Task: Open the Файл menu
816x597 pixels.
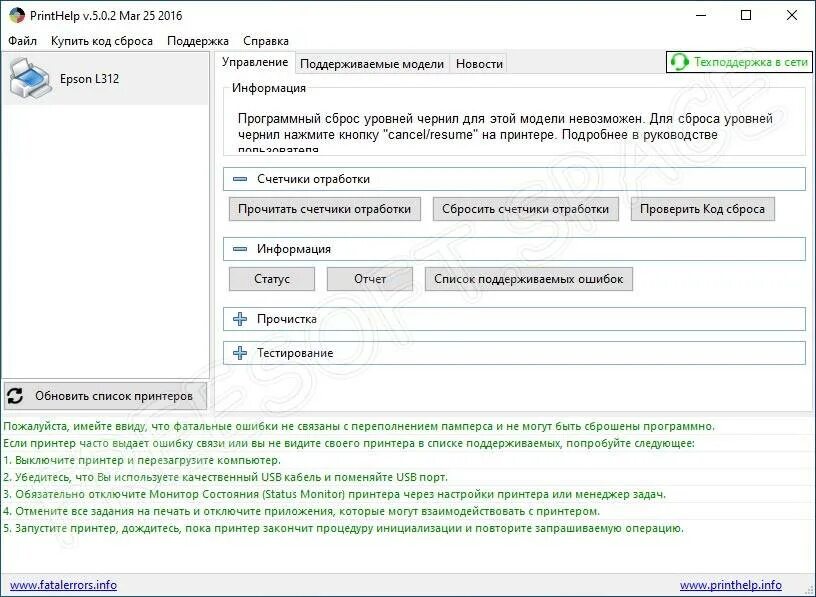Action: pyautogui.click(x=22, y=41)
